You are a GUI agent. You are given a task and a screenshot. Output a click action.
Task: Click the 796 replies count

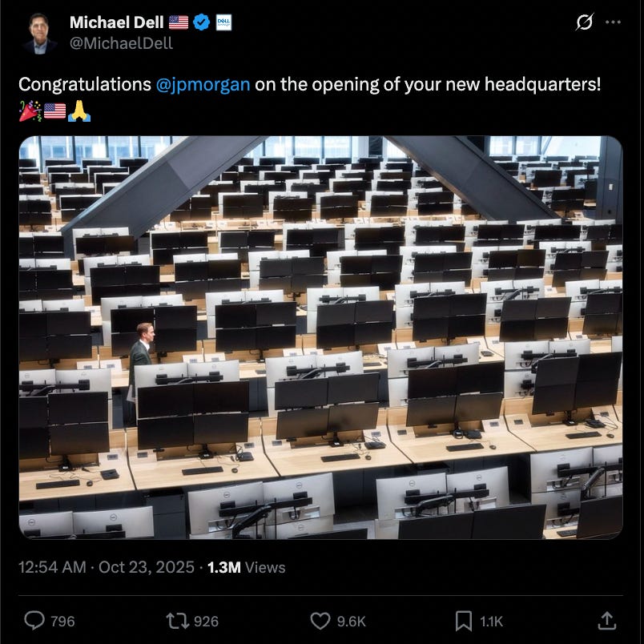[62, 621]
